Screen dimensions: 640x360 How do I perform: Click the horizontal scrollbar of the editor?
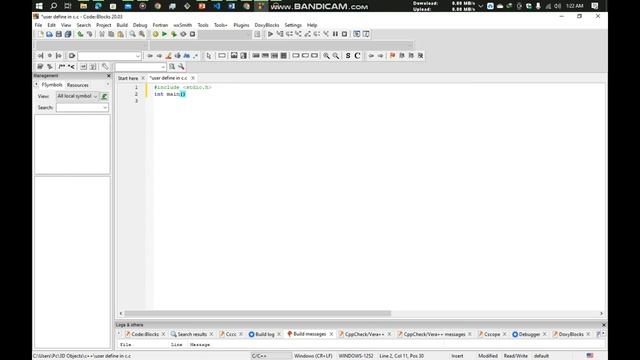pyautogui.click(x=258, y=313)
